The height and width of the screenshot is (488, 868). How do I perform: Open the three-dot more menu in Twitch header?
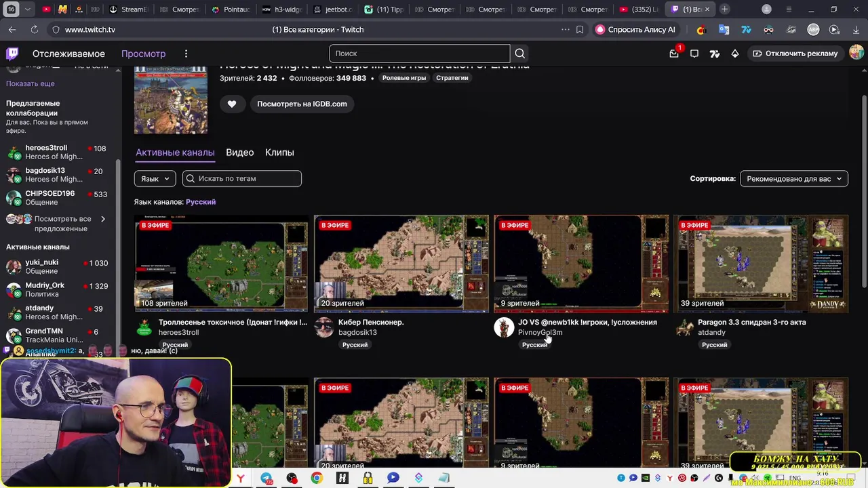pyautogui.click(x=186, y=54)
